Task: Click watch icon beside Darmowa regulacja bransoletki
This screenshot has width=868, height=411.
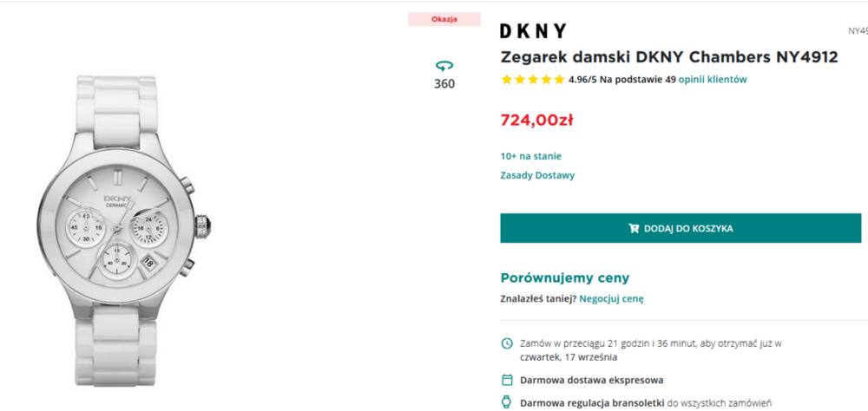Action: pyautogui.click(x=507, y=402)
